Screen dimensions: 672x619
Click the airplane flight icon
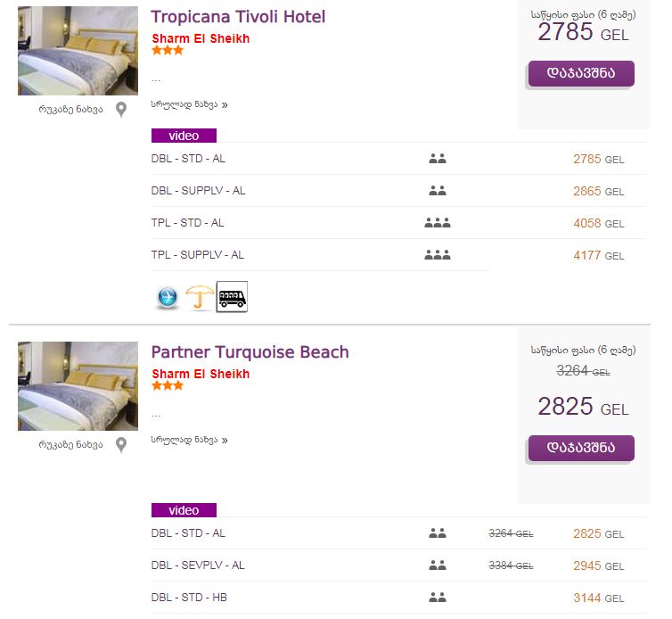tap(168, 297)
